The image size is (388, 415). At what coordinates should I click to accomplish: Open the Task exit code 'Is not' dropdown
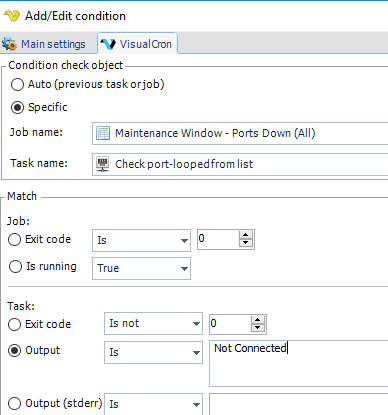tap(153, 323)
